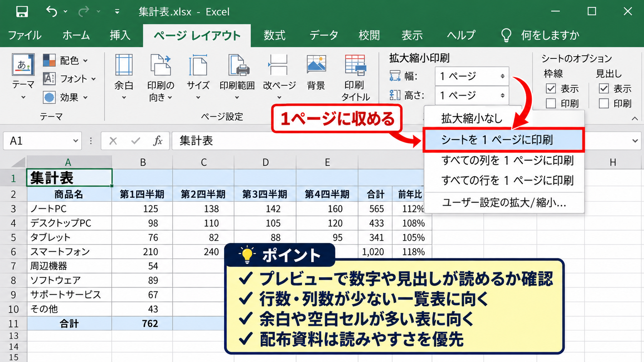The width and height of the screenshot is (644, 362).
Task: Switch to the 挿入 tab
Action: 120,35
